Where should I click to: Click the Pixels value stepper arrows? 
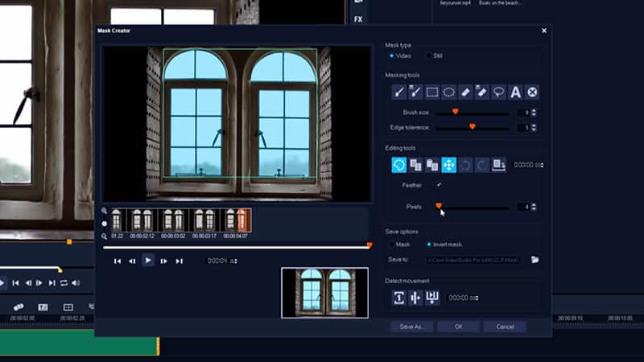coord(535,207)
